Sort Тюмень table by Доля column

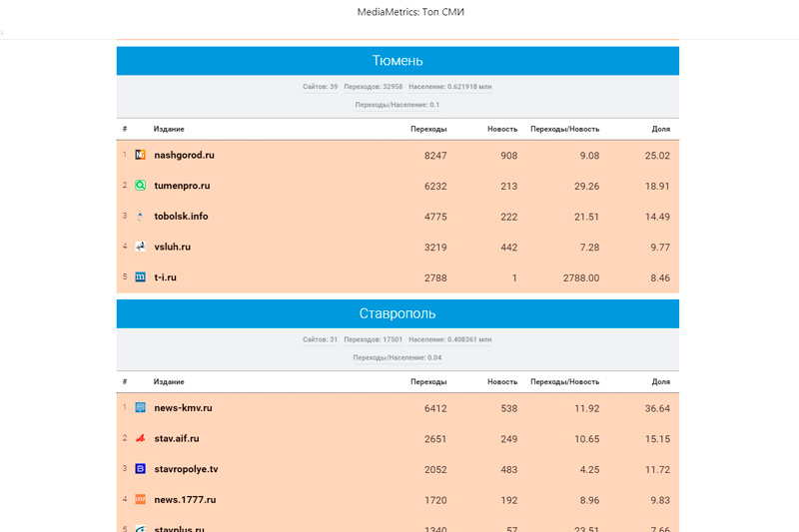click(660, 129)
